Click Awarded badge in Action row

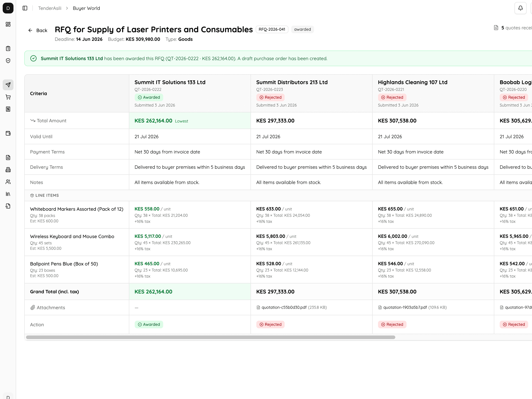pos(149,324)
